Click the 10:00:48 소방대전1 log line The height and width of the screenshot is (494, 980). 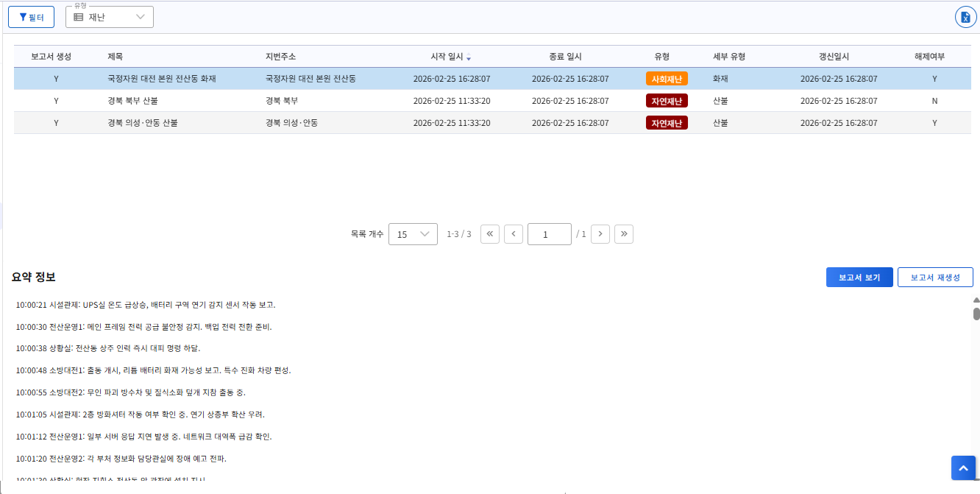(x=153, y=370)
